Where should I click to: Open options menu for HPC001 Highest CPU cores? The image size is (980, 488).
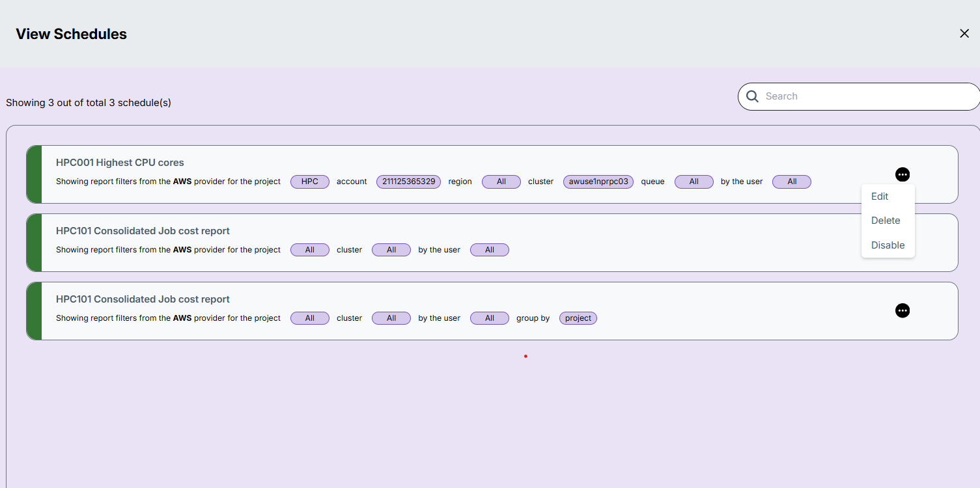(903, 174)
